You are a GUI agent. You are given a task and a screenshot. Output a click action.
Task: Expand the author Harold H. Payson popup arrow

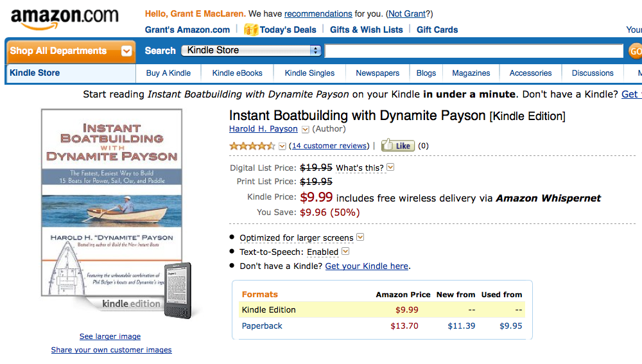point(306,130)
